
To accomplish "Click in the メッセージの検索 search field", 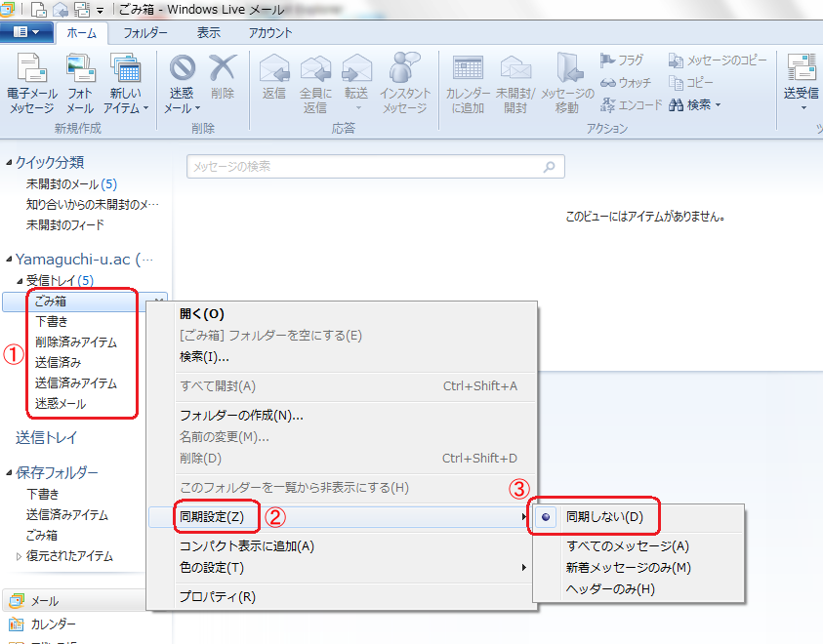I will point(375,167).
